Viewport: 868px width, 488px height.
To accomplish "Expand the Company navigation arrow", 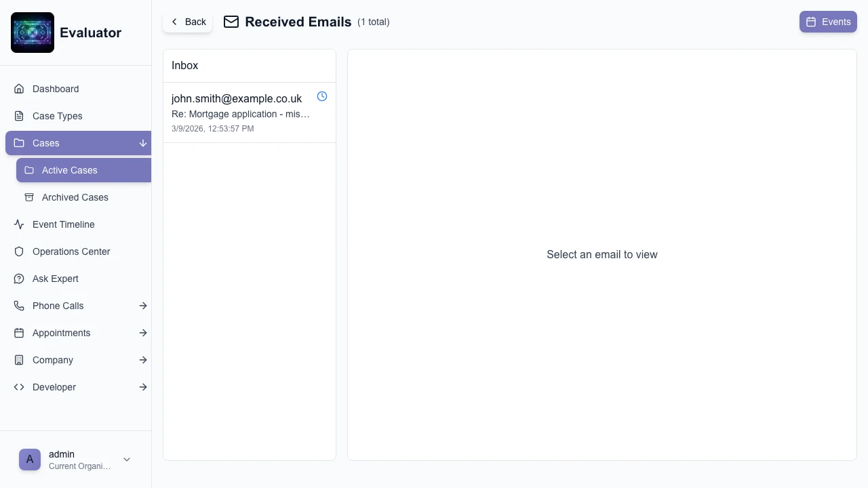I will [x=143, y=360].
